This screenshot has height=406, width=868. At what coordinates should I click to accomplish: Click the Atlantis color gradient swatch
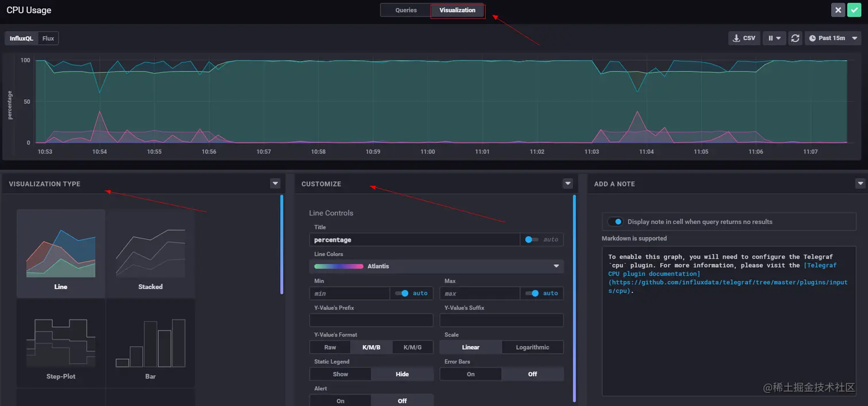click(x=339, y=266)
